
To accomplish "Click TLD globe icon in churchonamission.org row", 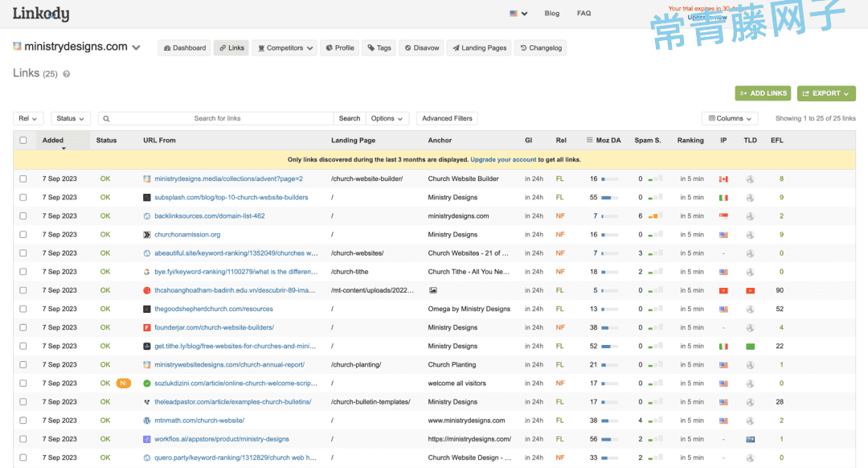I will coord(750,235).
